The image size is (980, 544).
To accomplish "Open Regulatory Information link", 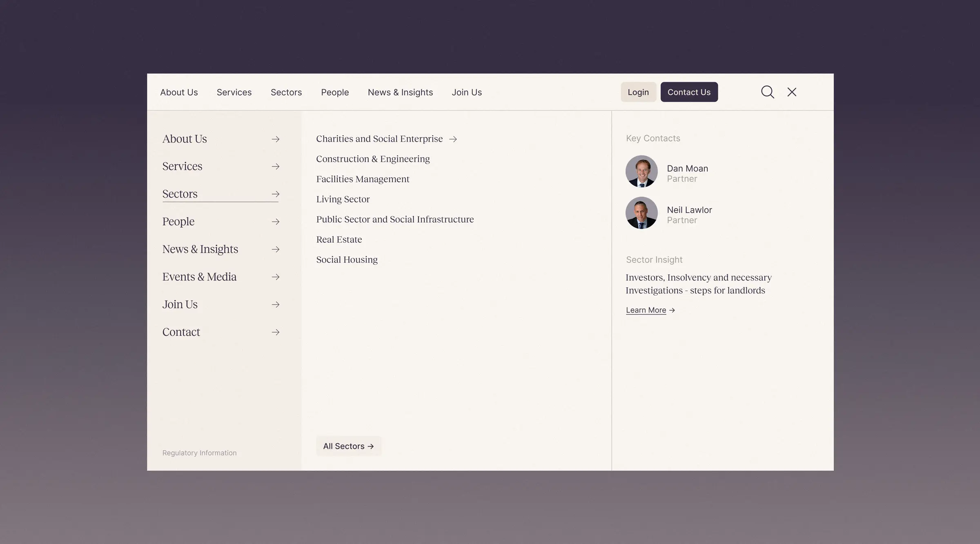I will [199, 453].
